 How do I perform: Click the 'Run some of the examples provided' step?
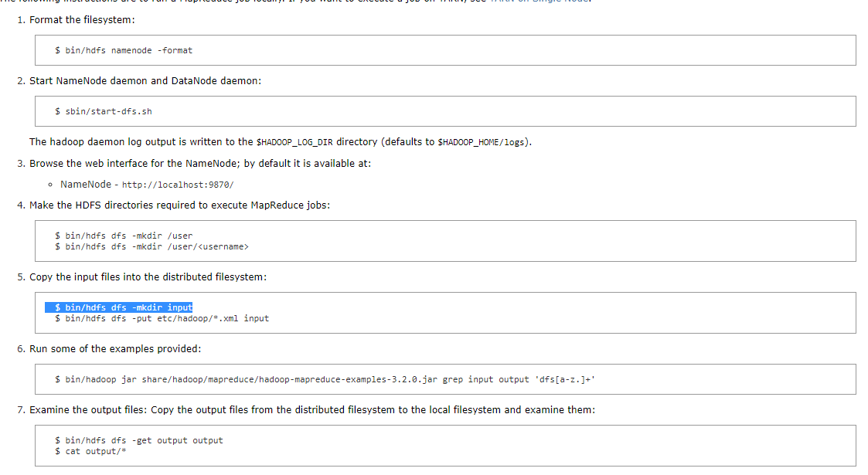click(x=115, y=348)
